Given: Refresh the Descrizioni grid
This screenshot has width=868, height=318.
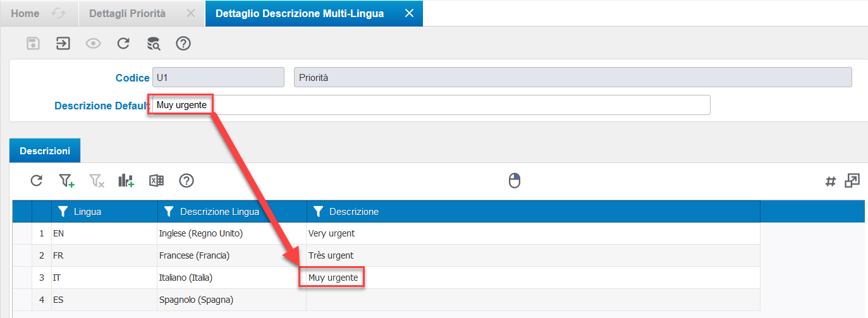Looking at the screenshot, I should (x=37, y=181).
